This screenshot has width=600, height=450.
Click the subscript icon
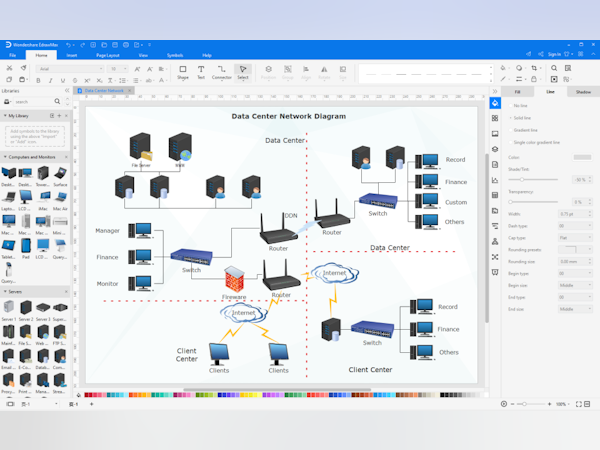point(99,80)
